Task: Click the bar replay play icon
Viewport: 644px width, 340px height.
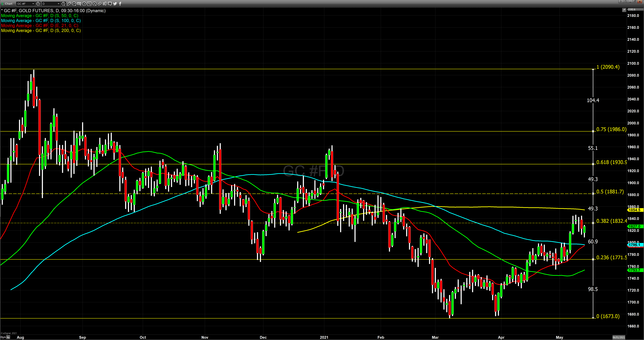Action: tap(84, 4)
